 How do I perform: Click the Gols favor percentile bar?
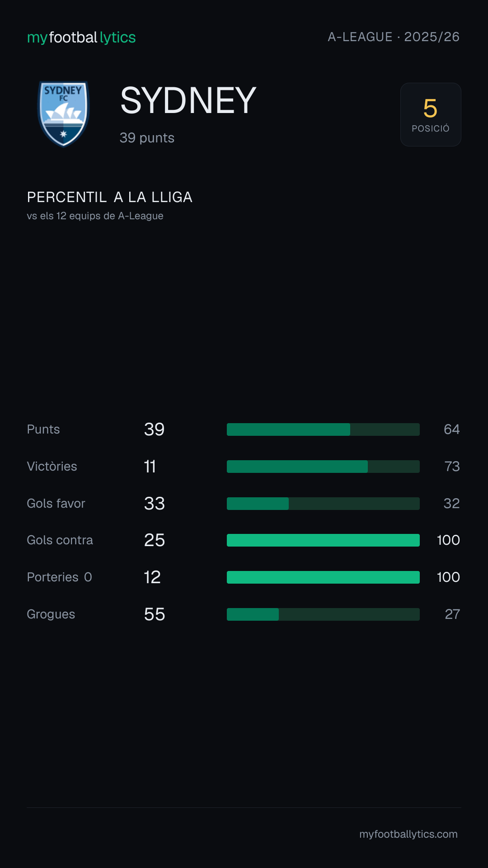(323, 504)
